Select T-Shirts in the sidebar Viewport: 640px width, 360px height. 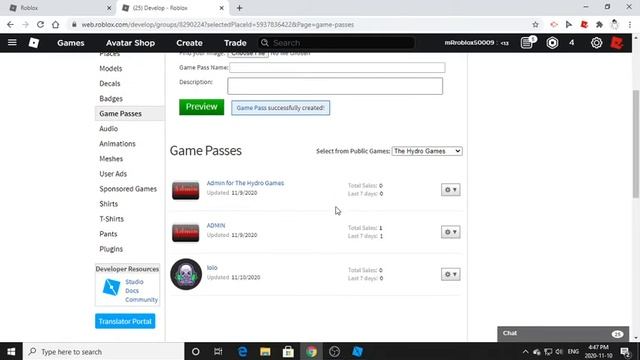pyautogui.click(x=111, y=219)
